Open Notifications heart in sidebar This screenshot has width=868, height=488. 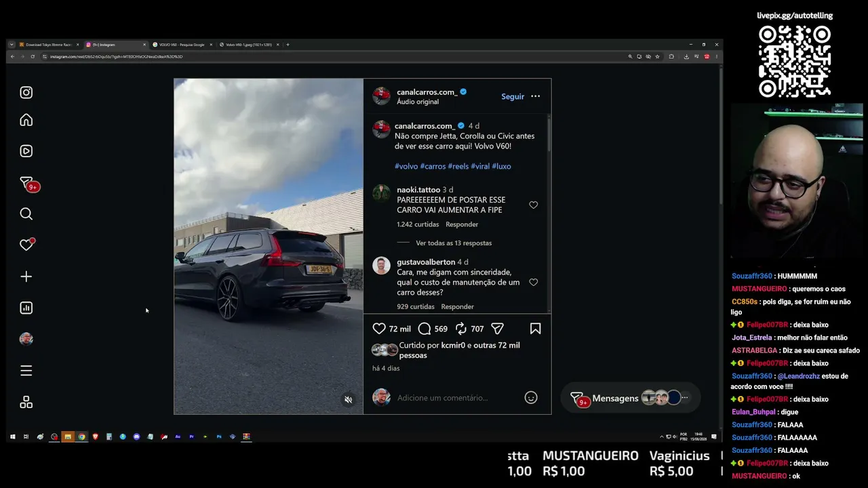(26, 245)
